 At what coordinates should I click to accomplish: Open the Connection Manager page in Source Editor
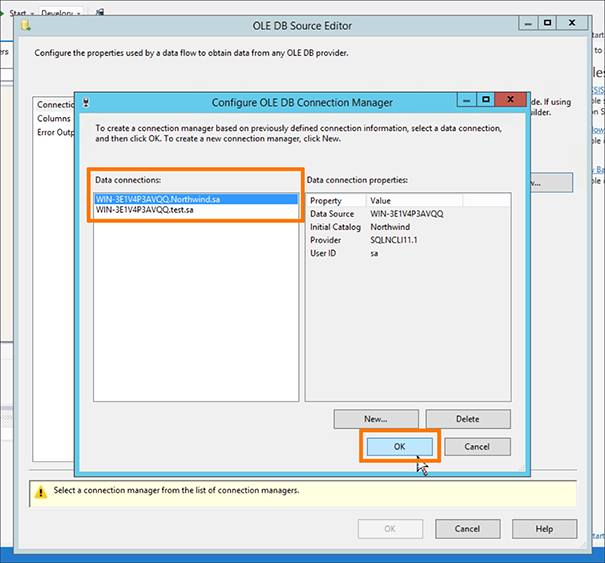pyautogui.click(x=55, y=105)
